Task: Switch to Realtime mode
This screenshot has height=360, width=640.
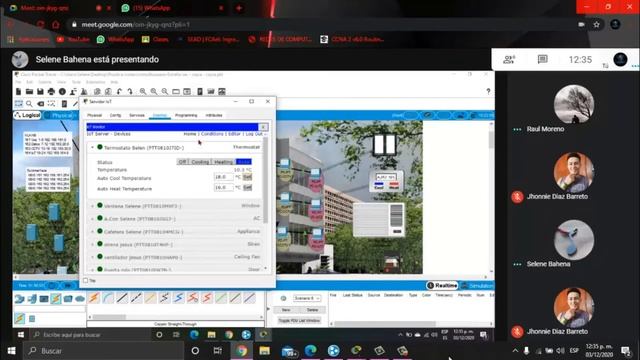Action: pyautogui.click(x=442, y=285)
